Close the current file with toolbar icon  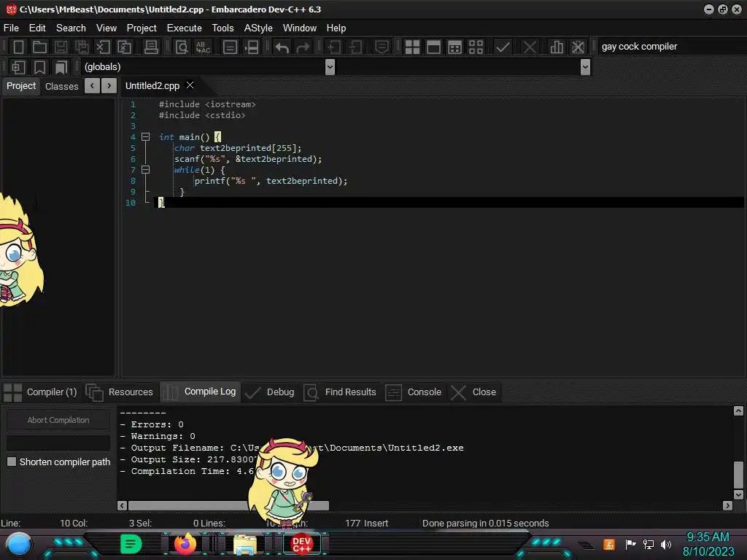coord(103,47)
